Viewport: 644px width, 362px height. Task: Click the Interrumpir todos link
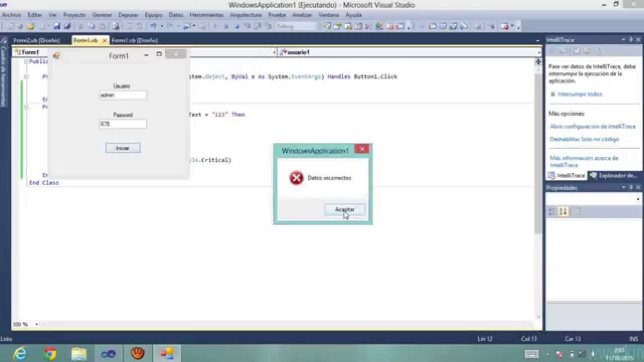click(x=580, y=94)
